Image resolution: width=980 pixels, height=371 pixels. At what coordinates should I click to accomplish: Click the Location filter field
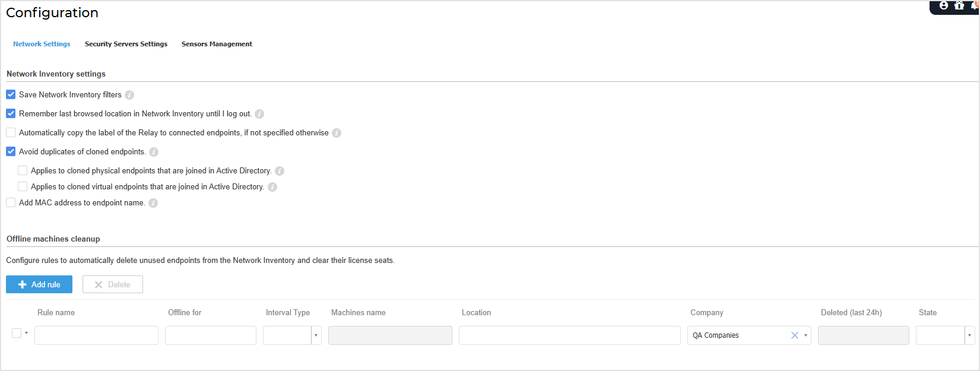tap(570, 335)
